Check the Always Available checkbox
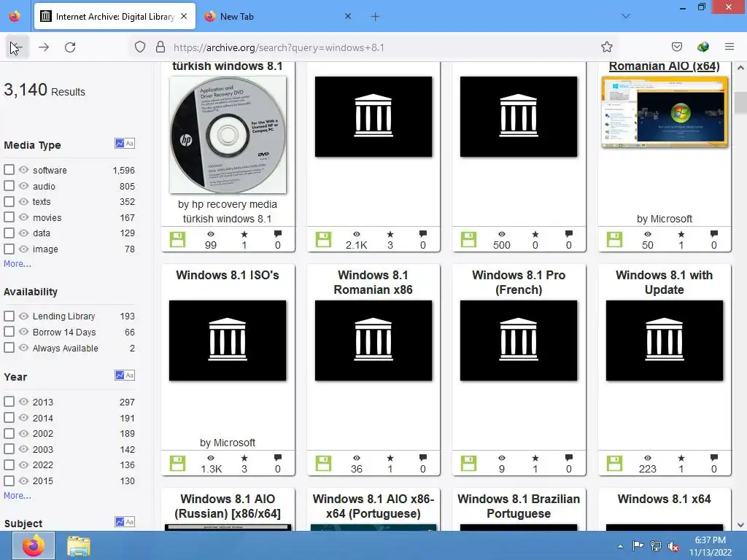This screenshot has height=560, width=747. (x=9, y=348)
